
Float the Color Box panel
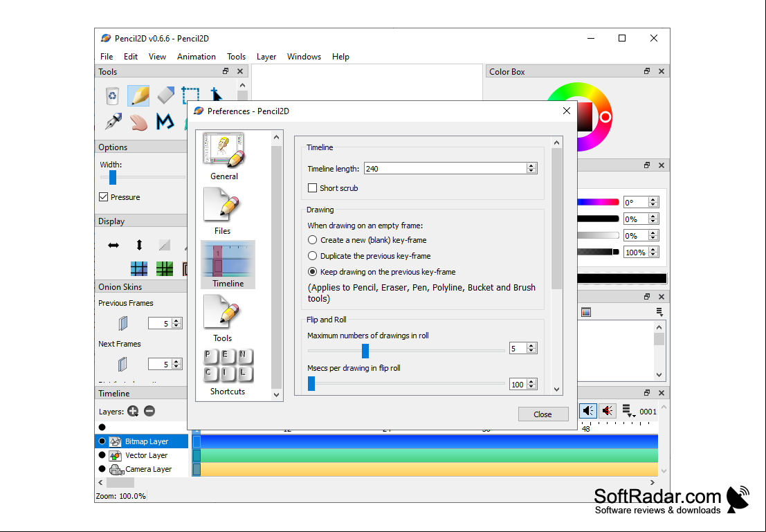point(647,71)
